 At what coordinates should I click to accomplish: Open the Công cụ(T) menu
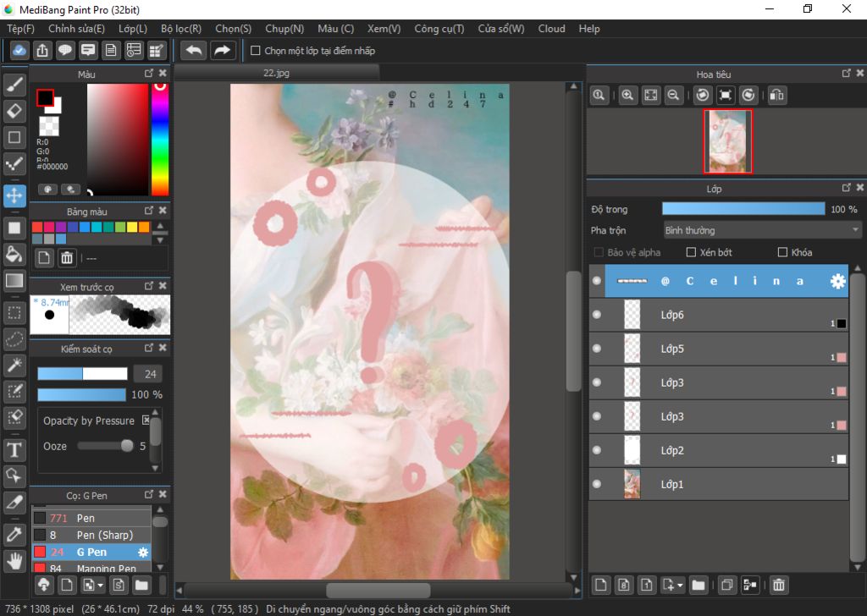tap(439, 29)
